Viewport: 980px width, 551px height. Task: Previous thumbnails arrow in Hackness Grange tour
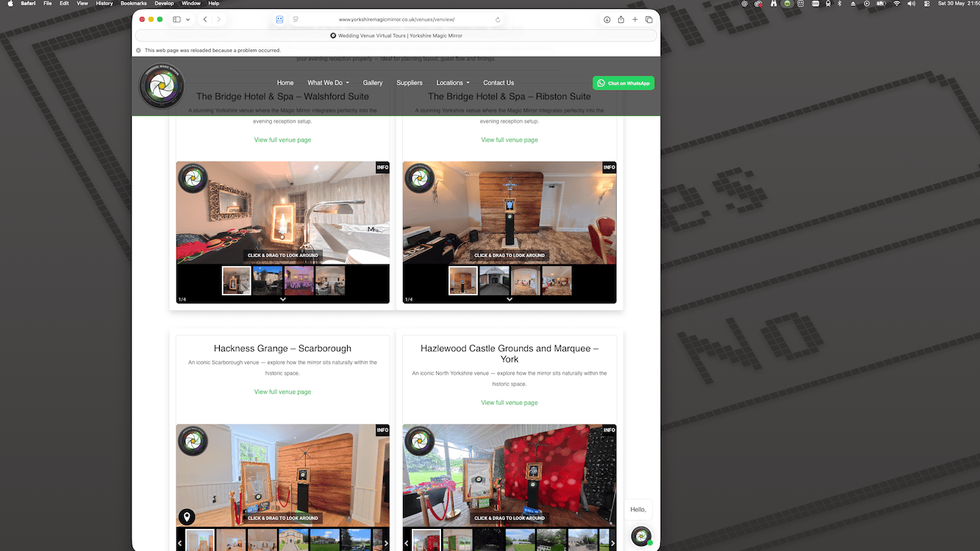click(180, 544)
